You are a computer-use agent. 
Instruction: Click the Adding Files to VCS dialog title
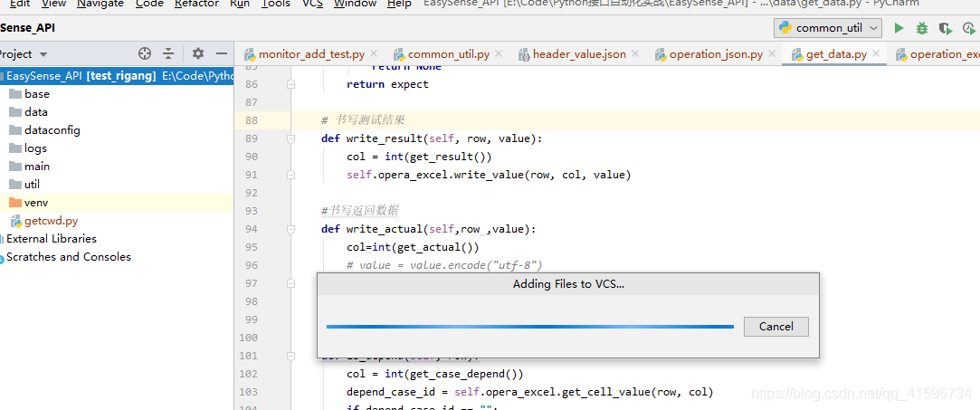(568, 284)
